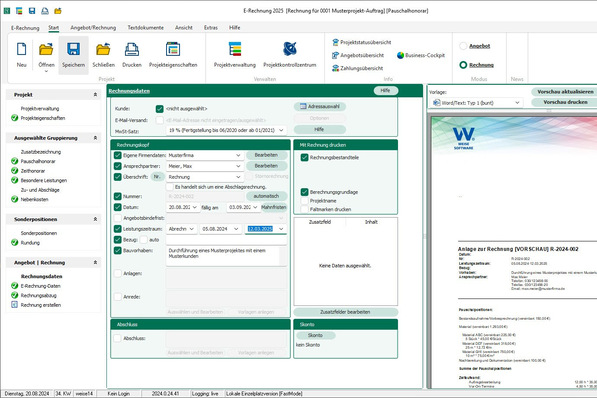Save using the Speichern icon
The height and width of the screenshot is (398, 597).
tap(73, 49)
